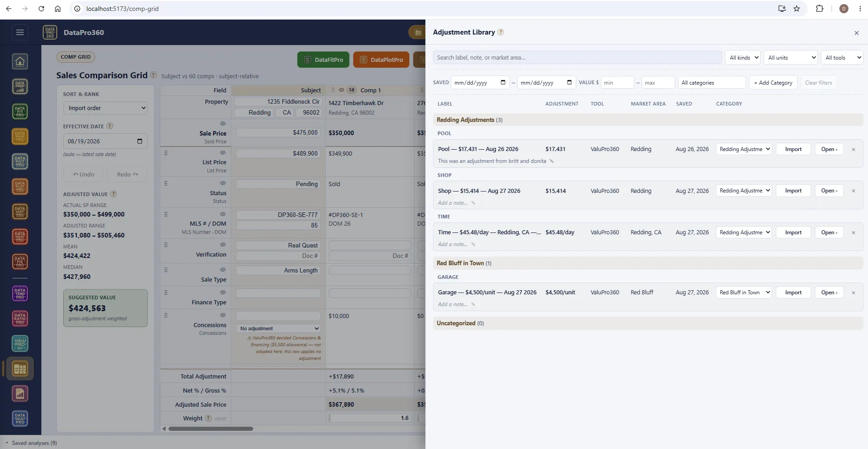Open Data Pair Pro sidebar icon
868x449 pixels.
click(x=20, y=136)
